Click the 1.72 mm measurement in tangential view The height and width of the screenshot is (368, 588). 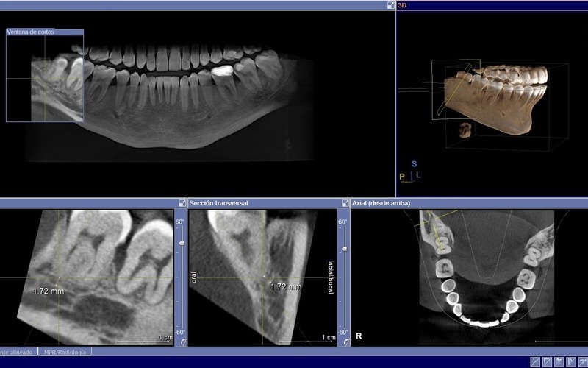click(49, 291)
